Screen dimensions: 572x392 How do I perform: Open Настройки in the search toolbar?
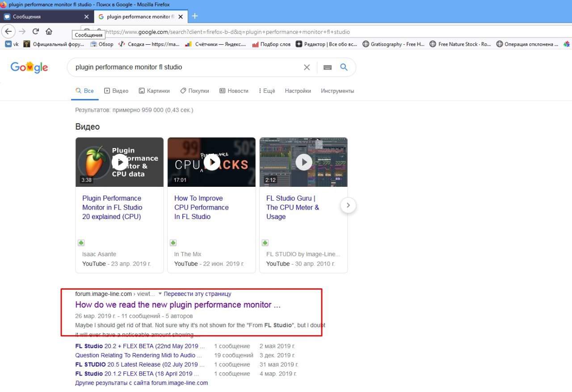298,91
